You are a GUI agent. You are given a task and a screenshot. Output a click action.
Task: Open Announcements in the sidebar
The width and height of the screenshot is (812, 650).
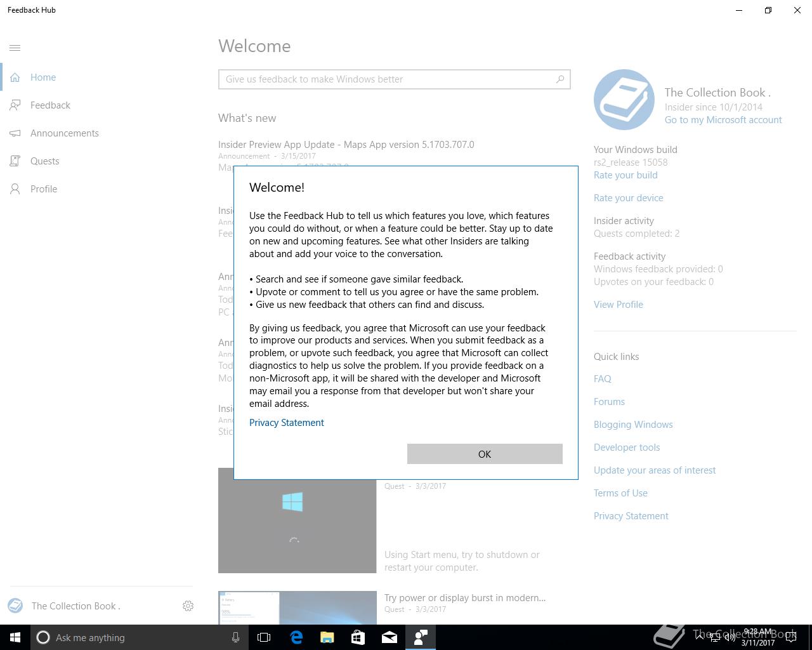tap(96, 133)
